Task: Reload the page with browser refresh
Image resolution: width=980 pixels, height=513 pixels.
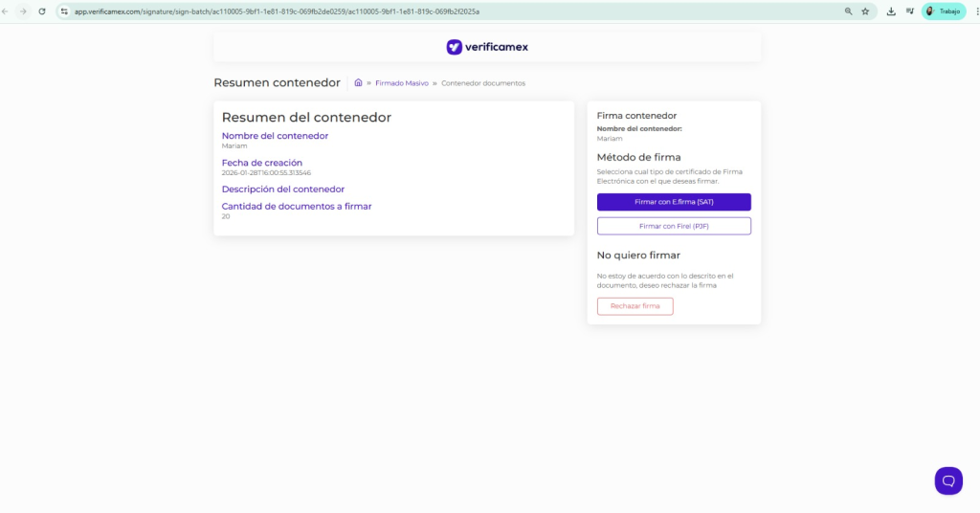Action: click(x=42, y=11)
